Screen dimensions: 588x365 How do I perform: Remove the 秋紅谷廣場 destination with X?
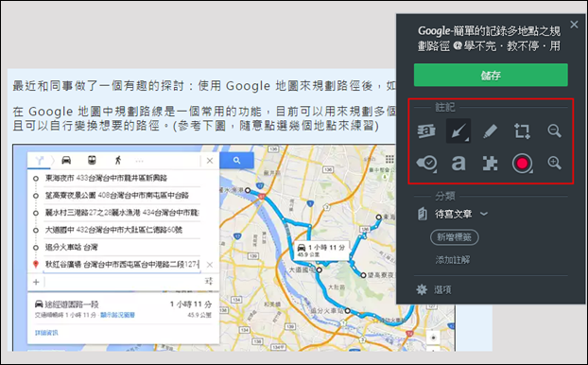(210, 265)
